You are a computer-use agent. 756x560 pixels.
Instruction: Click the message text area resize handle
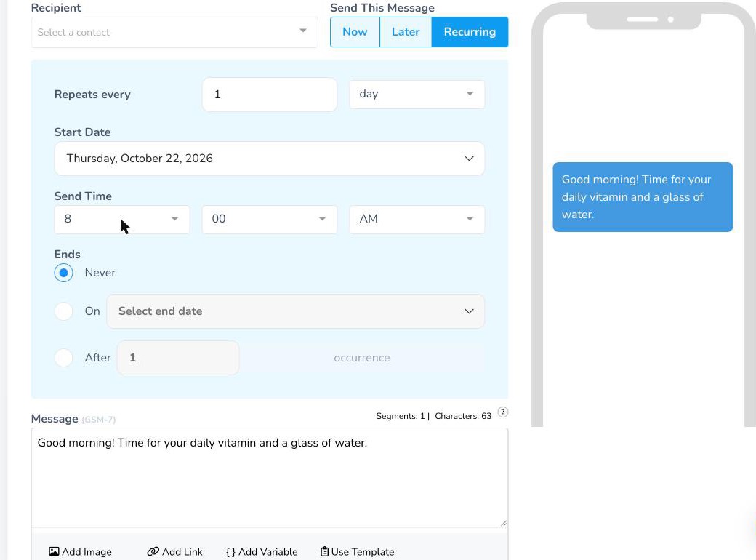tap(503, 523)
